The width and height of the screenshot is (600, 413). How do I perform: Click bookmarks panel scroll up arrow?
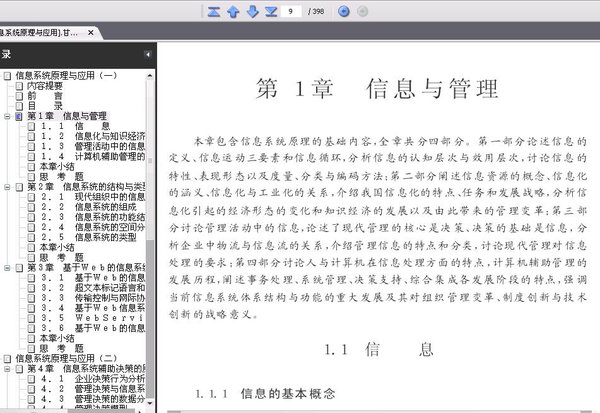150,76
